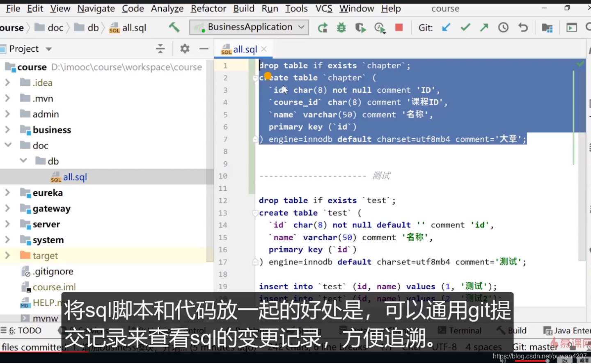
Task: Show Git history clock icon
Action: pyautogui.click(x=504, y=27)
